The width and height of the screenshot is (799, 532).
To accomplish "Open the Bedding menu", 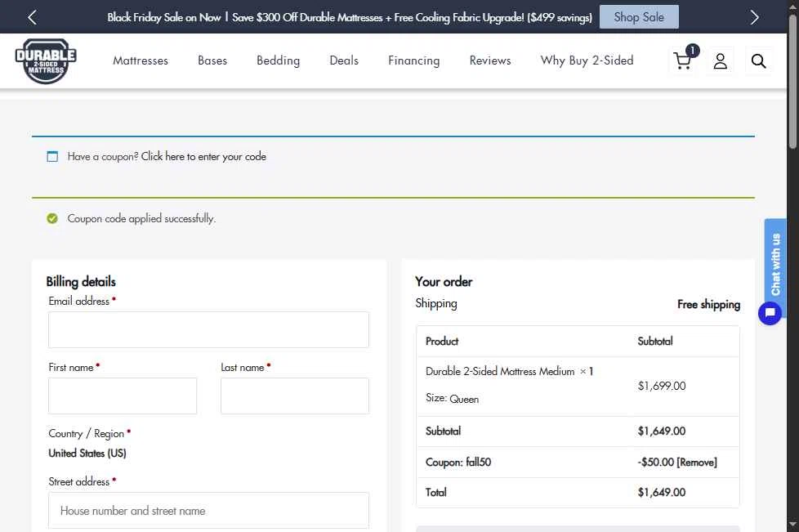I will point(279,60).
